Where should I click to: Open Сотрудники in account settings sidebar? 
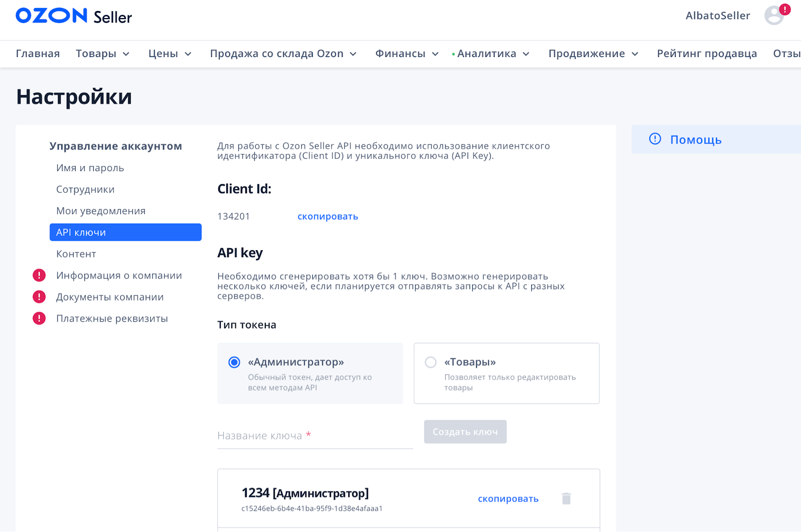click(x=85, y=189)
